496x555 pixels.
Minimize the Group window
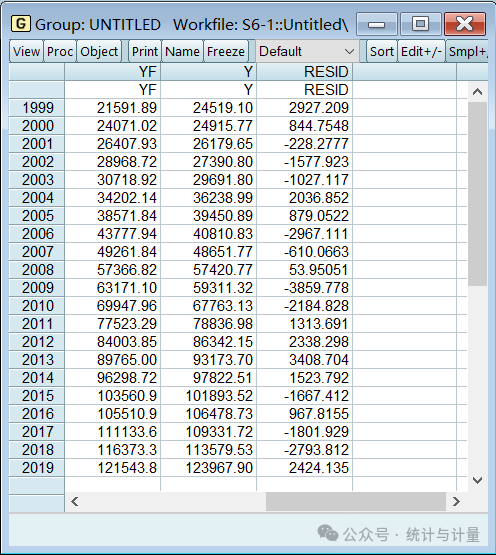click(x=376, y=24)
